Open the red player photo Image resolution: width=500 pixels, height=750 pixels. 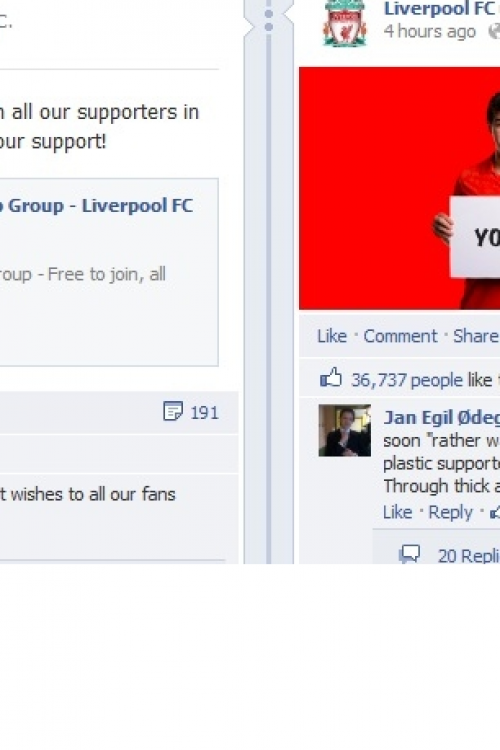click(x=400, y=188)
